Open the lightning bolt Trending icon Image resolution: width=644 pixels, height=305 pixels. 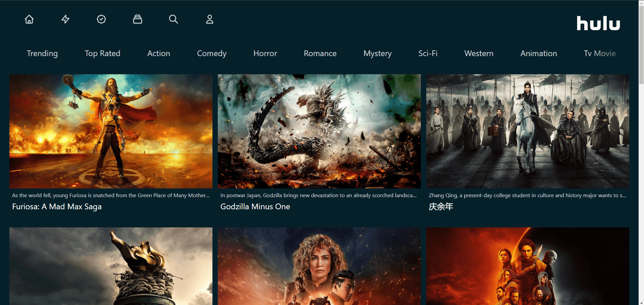tap(65, 19)
